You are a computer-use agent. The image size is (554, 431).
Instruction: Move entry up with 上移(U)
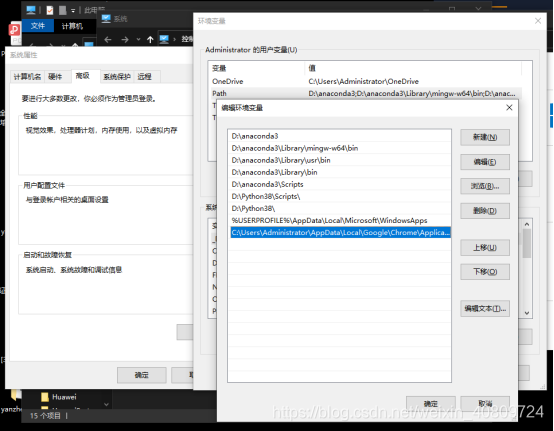point(485,248)
